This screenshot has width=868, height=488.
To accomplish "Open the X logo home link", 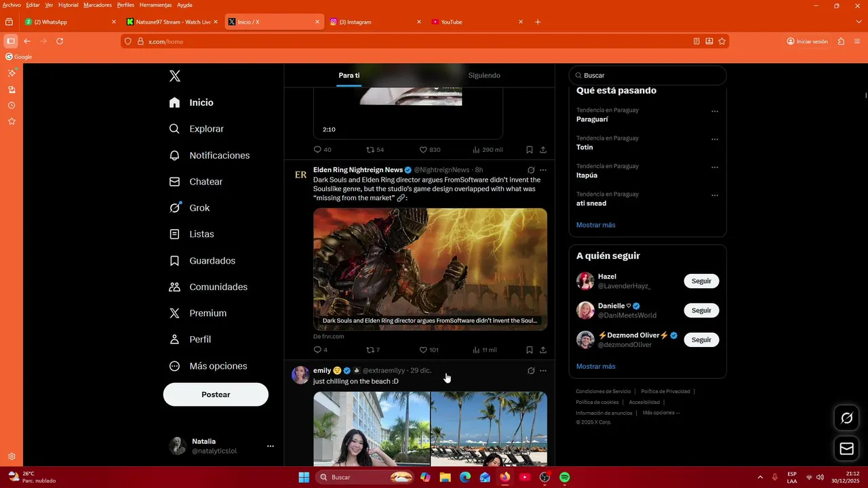I will tap(175, 76).
